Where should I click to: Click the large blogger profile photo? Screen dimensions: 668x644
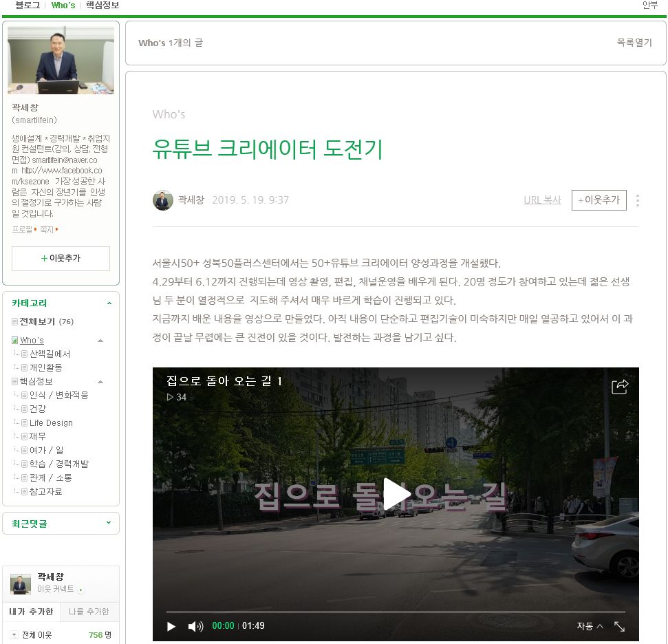(61, 60)
